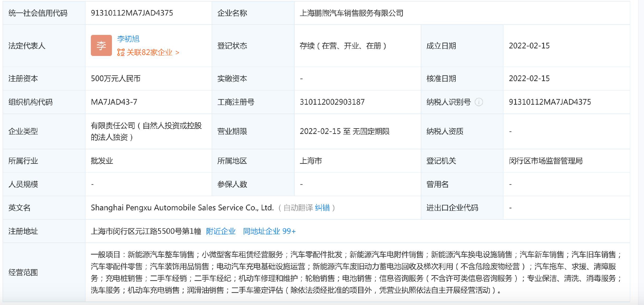
Task: Click the 组织机构代码 label cell
Action: tap(44, 102)
